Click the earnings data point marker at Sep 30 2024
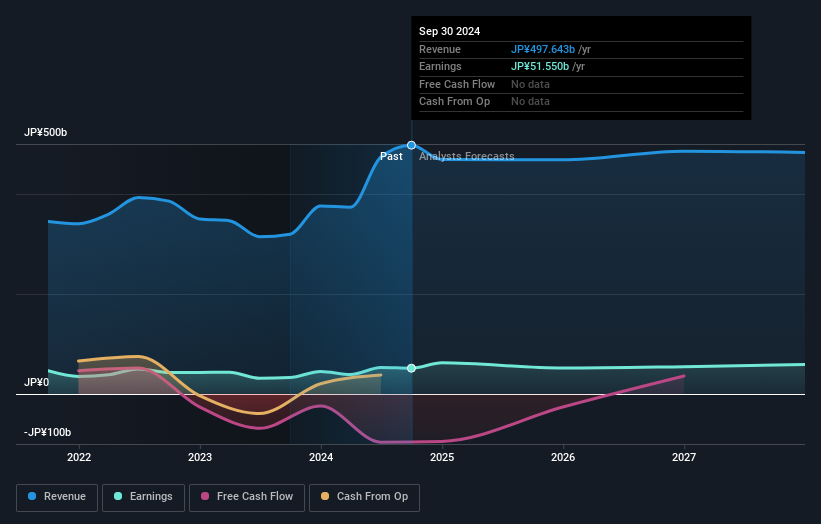Viewport: 821px width, 524px height. tap(412, 368)
